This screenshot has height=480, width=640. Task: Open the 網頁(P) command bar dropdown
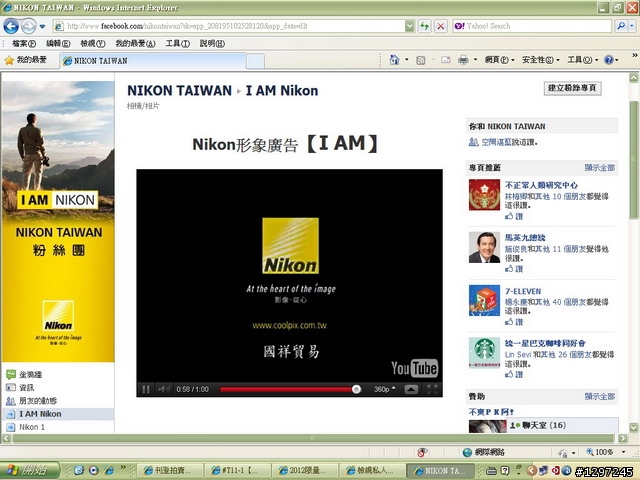500,60
